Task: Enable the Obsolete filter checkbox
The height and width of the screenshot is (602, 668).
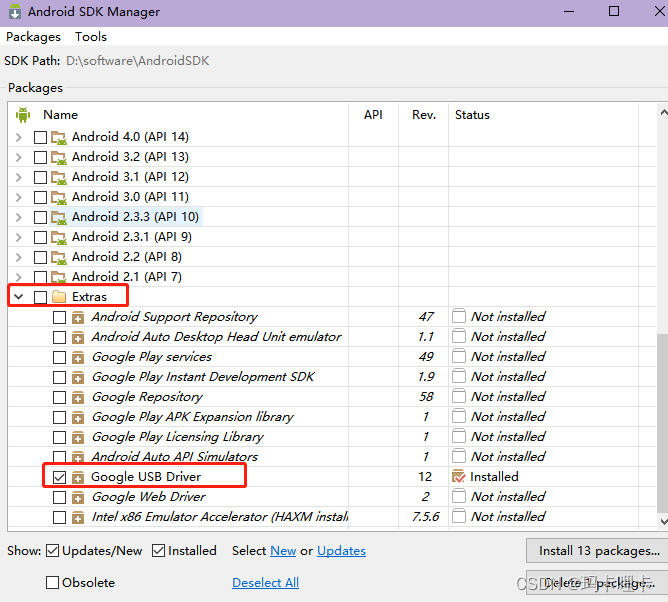Action: tap(52, 582)
